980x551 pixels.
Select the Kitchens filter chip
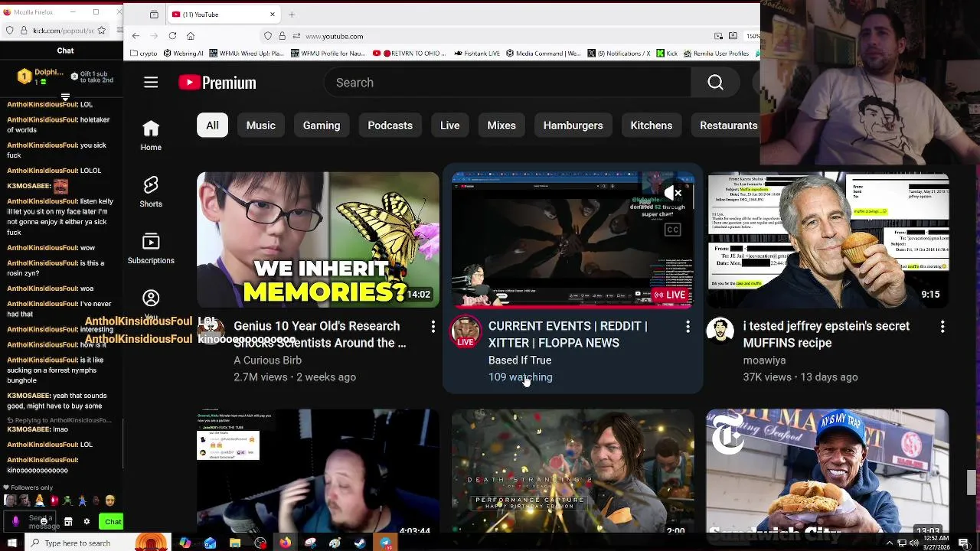tap(652, 126)
